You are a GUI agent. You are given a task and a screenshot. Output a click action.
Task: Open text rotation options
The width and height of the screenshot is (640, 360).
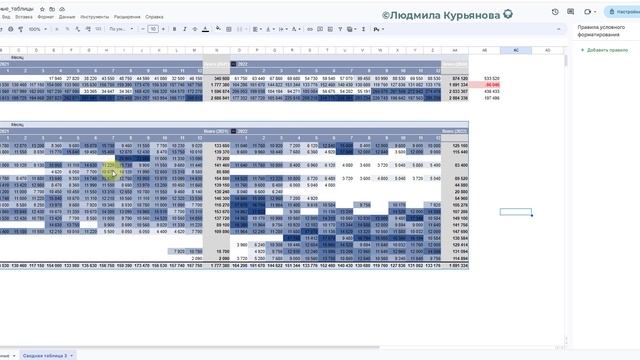[x=296, y=29]
